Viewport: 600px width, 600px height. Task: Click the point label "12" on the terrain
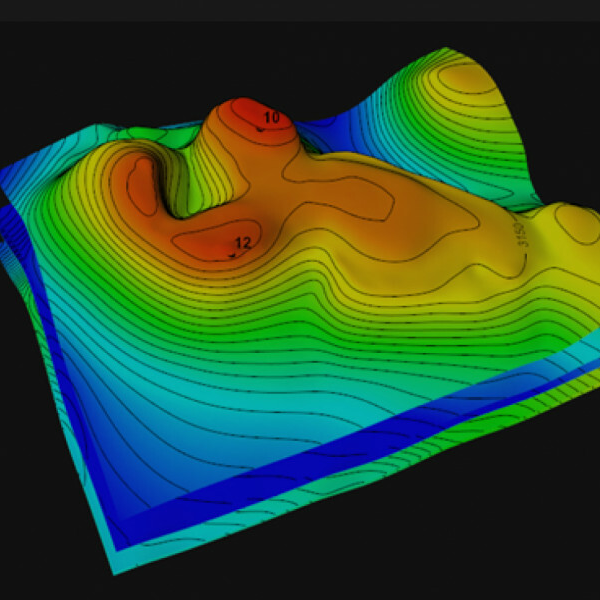pos(243,243)
